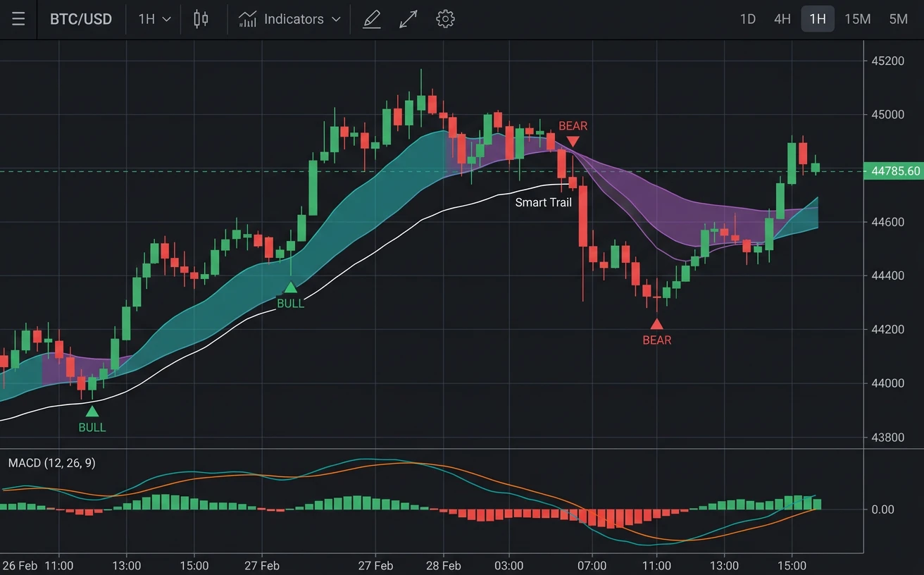924x575 pixels.
Task: Click the top red BEAR signal marker
Action: point(573,134)
